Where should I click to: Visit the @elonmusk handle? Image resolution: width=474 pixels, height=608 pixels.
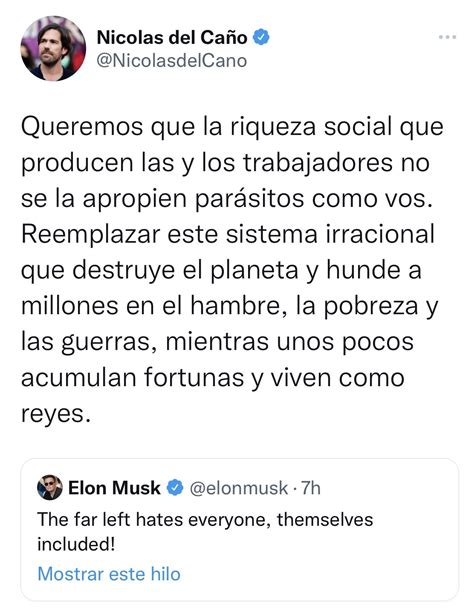(x=239, y=488)
